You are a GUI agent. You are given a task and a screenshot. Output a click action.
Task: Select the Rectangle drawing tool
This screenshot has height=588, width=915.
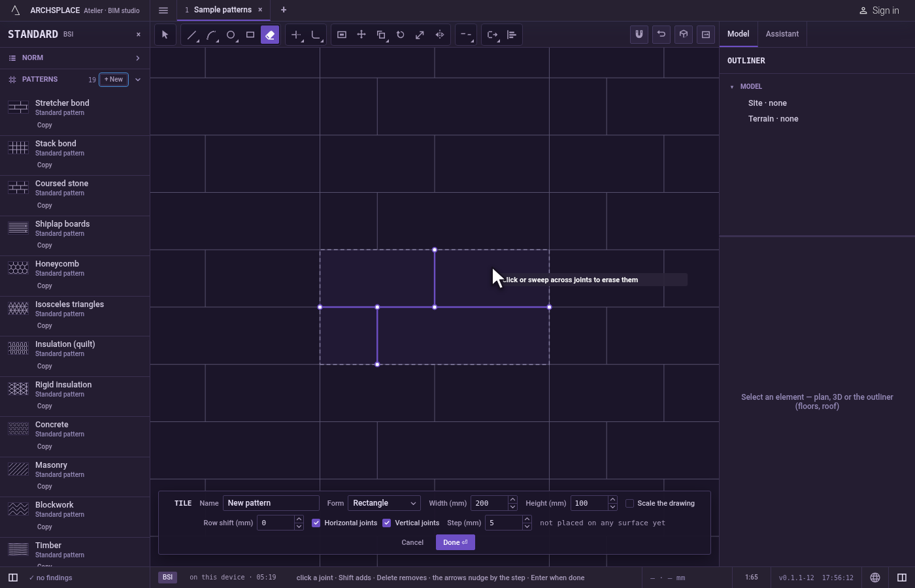click(250, 35)
